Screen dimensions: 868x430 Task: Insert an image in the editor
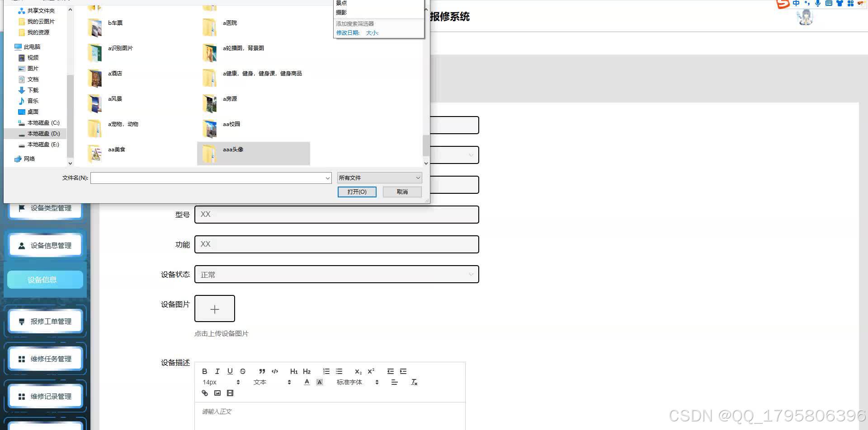(217, 393)
